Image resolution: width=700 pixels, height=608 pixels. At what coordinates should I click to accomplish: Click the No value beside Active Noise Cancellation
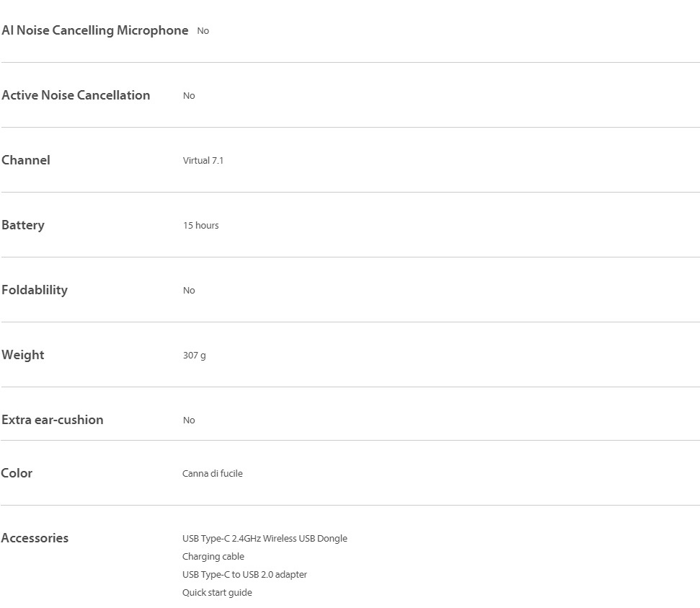tap(189, 96)
